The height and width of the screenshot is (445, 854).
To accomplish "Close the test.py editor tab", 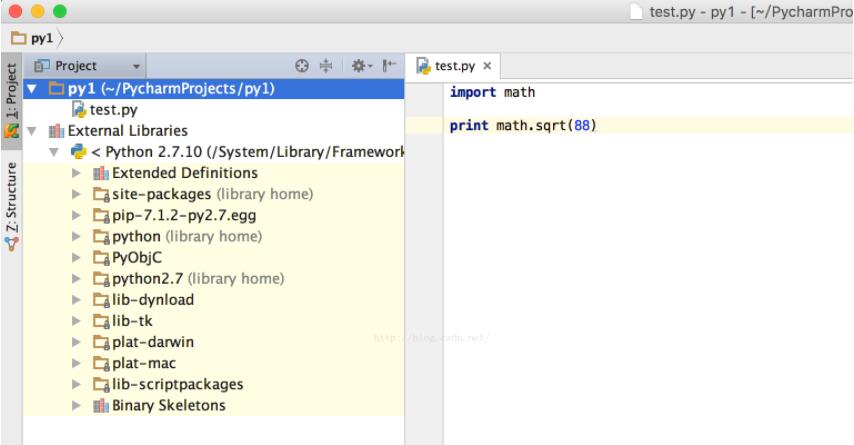I will coord(487,66).
